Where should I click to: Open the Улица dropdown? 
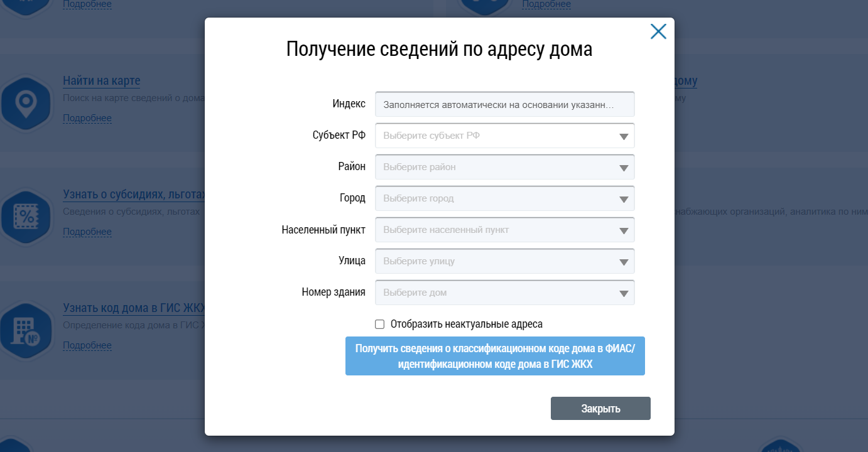coord(505,261)
